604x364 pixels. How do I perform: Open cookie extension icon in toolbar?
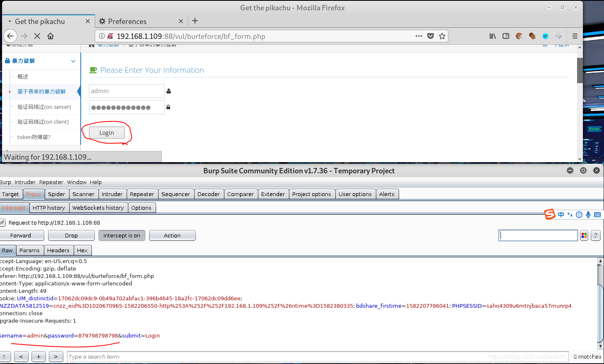(519, 36)
